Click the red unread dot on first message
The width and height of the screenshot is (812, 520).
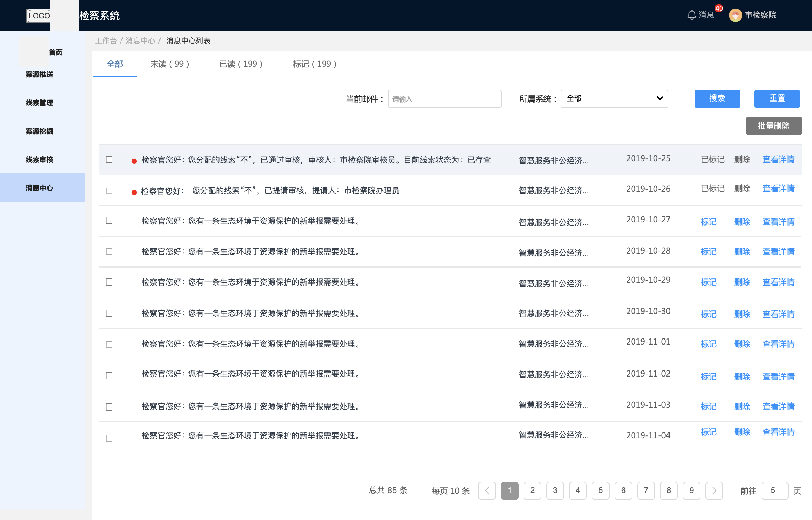(134, 161)
